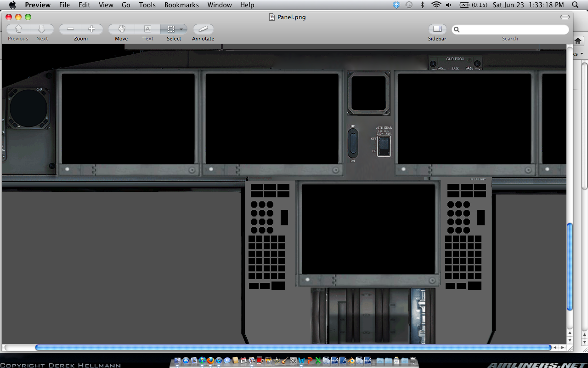588x368 pixels.
Task: Activate the rectangular Select tool
Action: (171, 29)
